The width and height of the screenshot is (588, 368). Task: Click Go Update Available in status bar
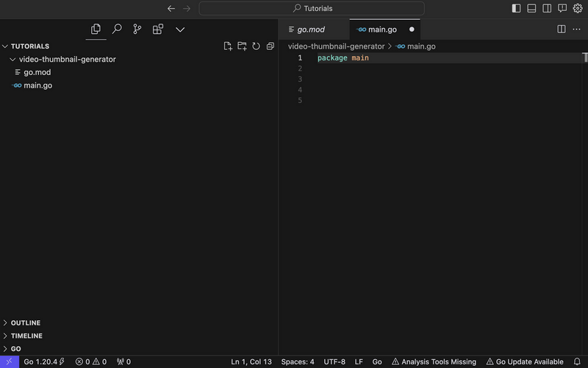pos(524,362)
